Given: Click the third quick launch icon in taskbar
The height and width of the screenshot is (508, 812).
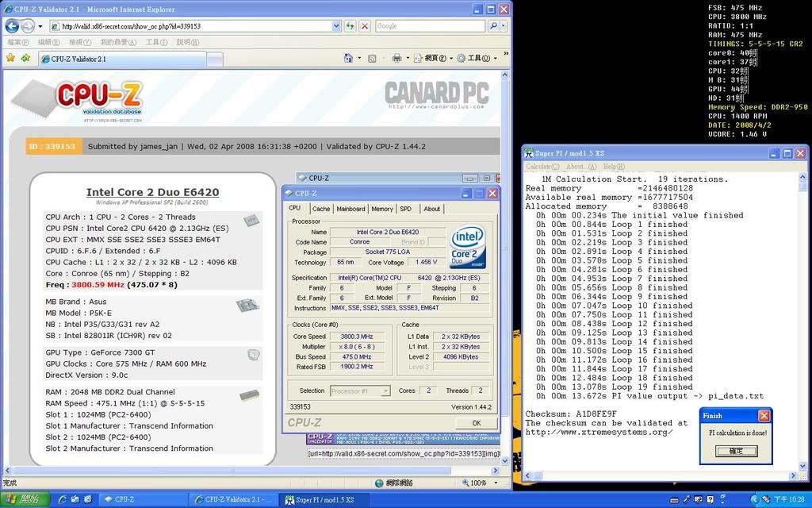Looking at the screenshot, I should (87, 499).
